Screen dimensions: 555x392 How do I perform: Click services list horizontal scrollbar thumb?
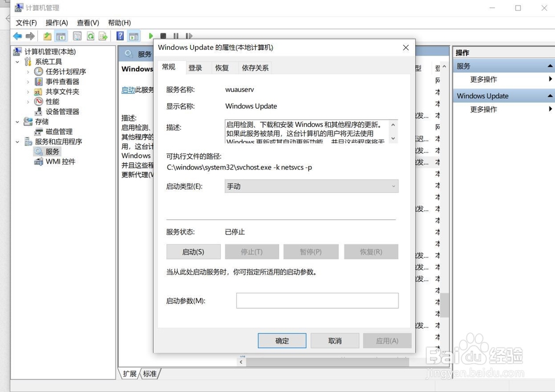[327, 362]
